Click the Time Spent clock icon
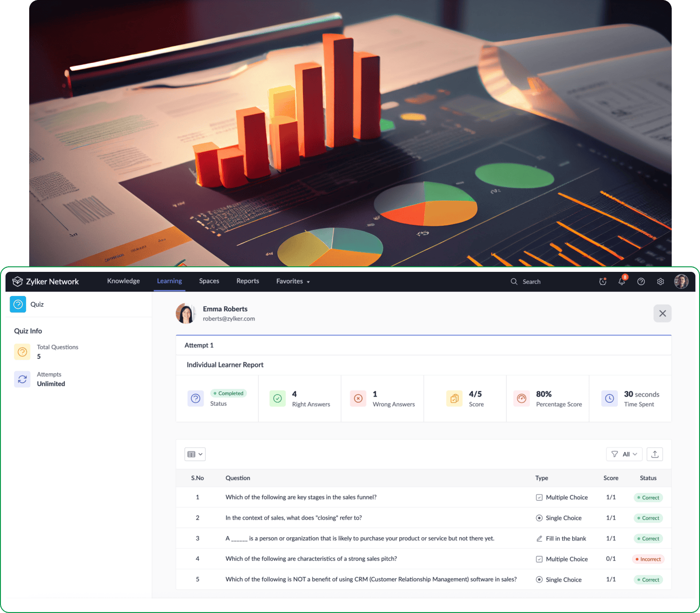Viewport: 700px width, 613px height. pyautogui.click(x=609, y=398)
